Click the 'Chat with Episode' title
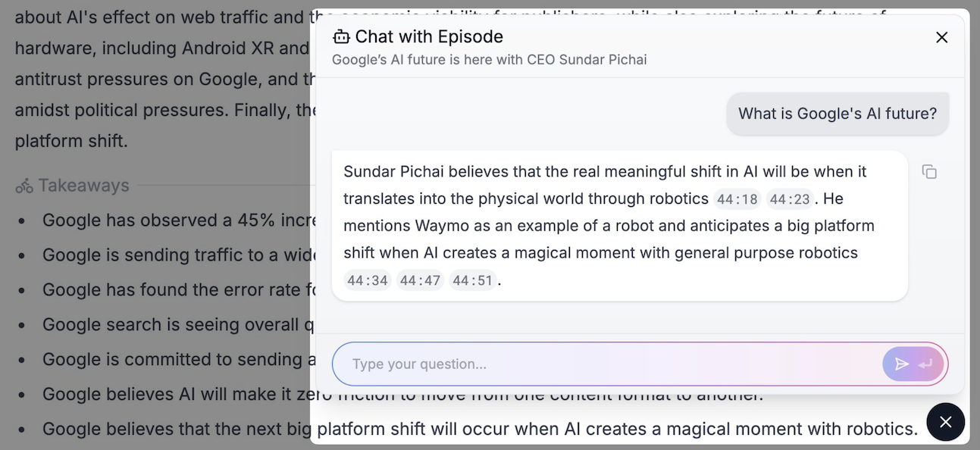Image resolution: width=980 pixels, height=450 pixels. (x=428, y=36)
